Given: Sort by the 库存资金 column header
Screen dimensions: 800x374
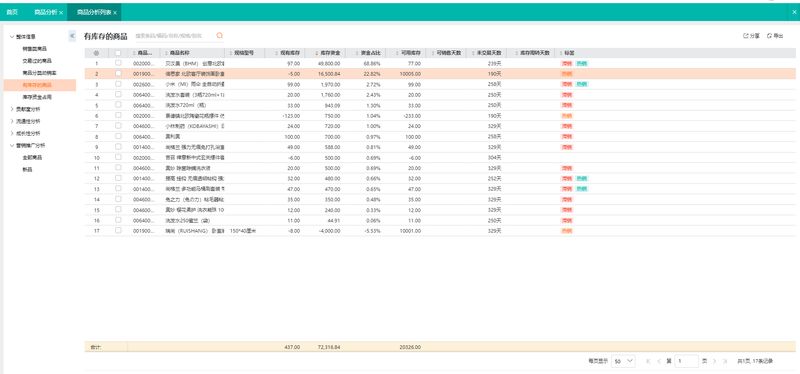Looking at the screenshot, I should click(326, 53).
